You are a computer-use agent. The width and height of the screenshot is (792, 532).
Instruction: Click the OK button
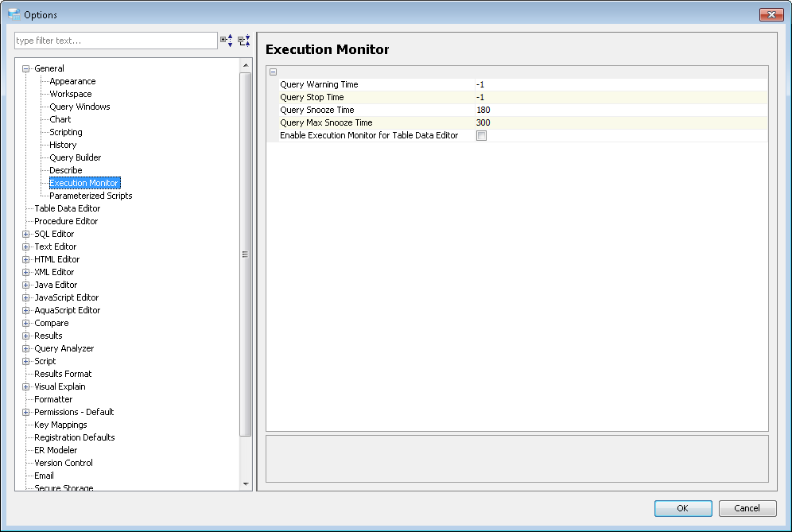683,508
